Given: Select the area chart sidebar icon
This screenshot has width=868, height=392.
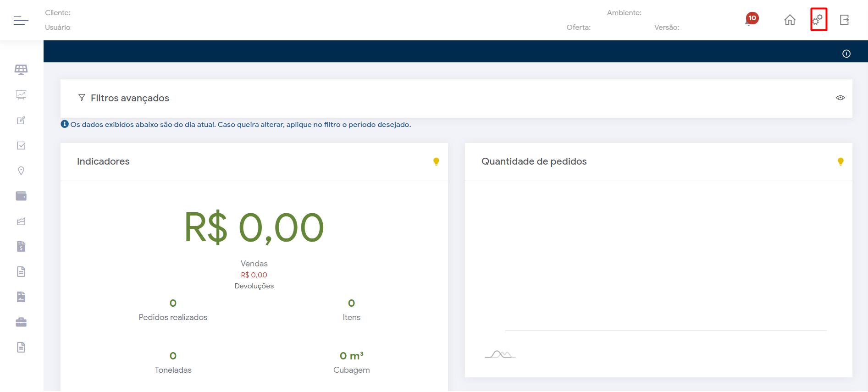Looking at the screenshot, I should (21, 221).
